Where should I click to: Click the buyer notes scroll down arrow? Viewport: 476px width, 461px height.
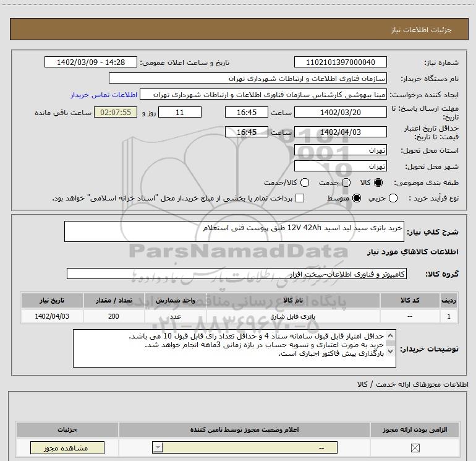pos(391,351)
